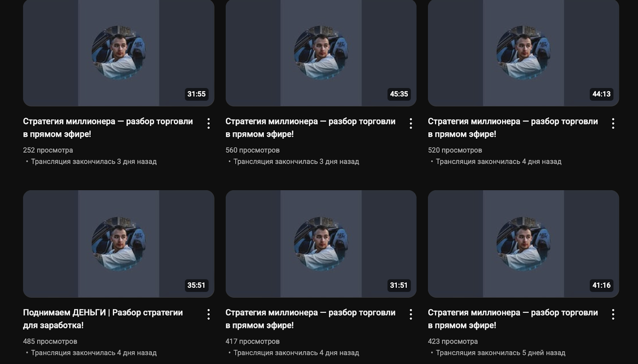The width and height of the screenshot is (638, 364).
Task: Play the video with duration 31:55
Action: coord(118,53)
